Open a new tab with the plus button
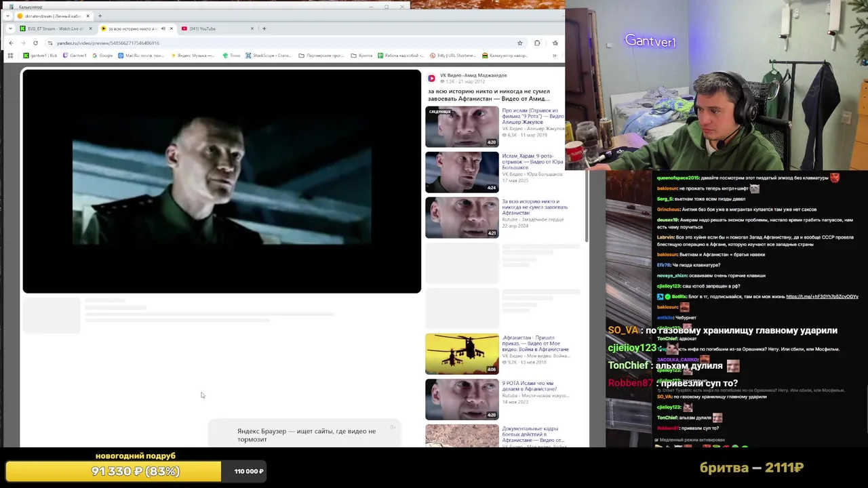868x488 pixels. pyautogui.click(x=264, y=28)
